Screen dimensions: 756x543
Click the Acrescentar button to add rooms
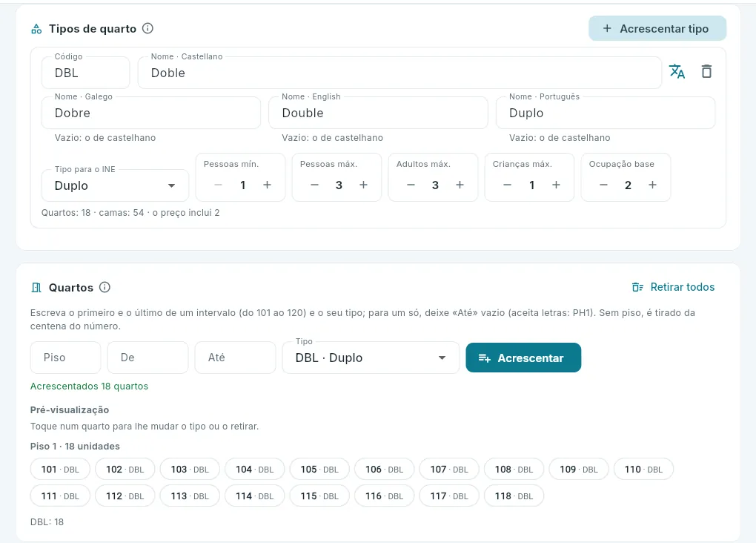click(523, 358)
